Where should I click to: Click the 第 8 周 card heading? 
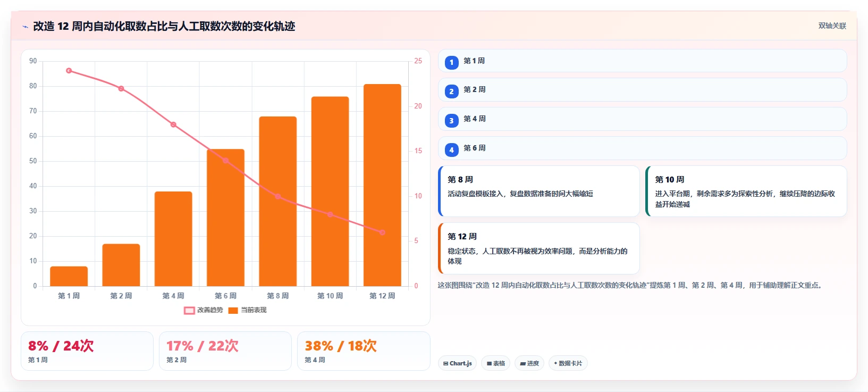coord(460,180)
